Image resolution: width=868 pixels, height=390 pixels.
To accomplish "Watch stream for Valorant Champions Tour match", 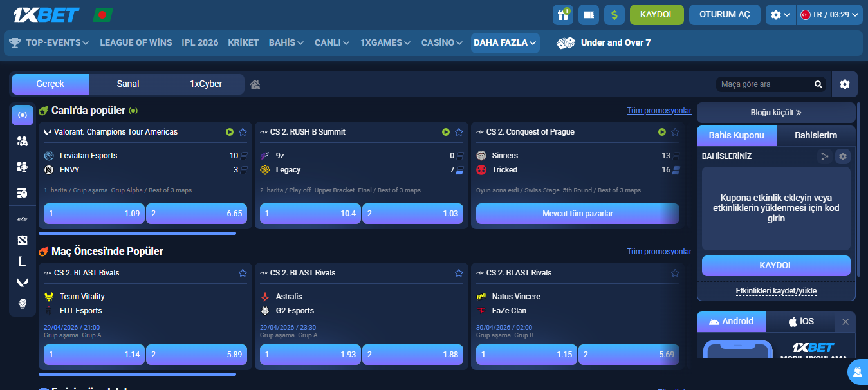I will point(230,132).
